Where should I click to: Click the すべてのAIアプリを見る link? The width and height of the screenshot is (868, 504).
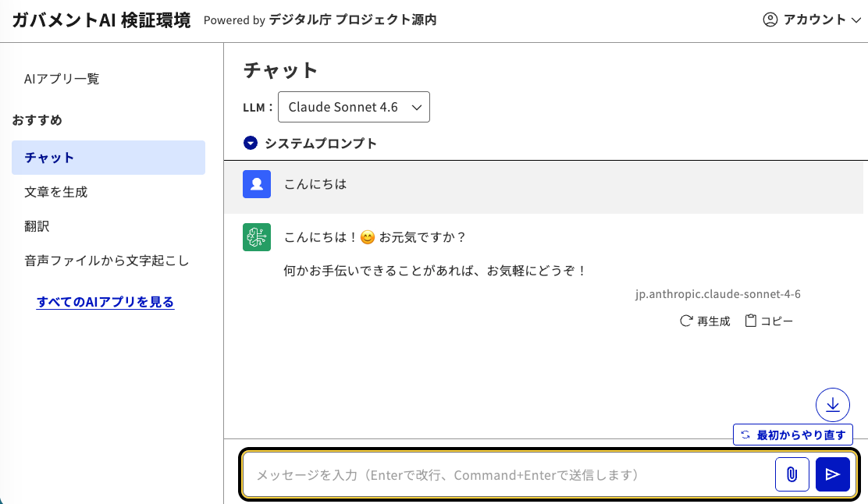[x=105, y=302]
